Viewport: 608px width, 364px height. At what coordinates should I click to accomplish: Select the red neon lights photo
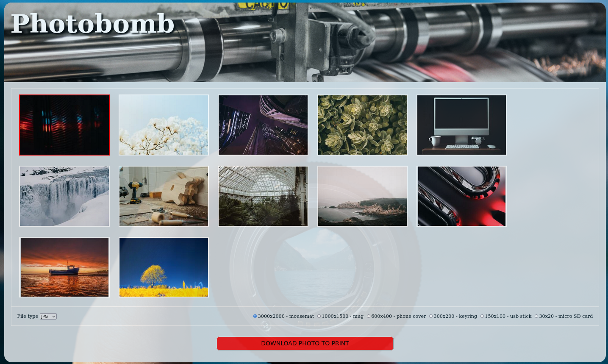[x=64, y=125]
